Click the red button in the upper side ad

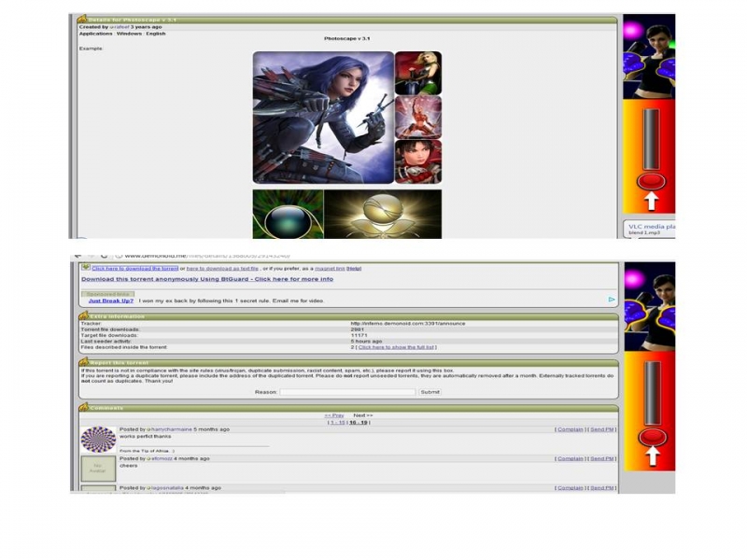point(651,180)
